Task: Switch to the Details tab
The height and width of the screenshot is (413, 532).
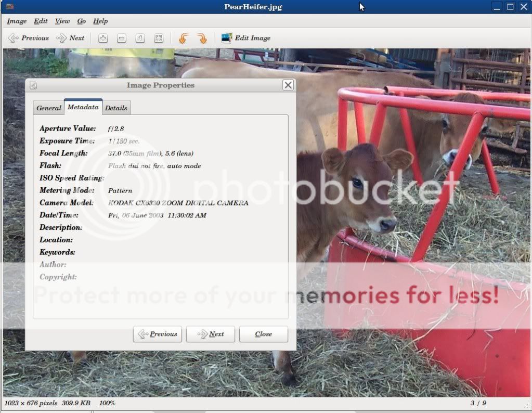Action: [116, 108]
